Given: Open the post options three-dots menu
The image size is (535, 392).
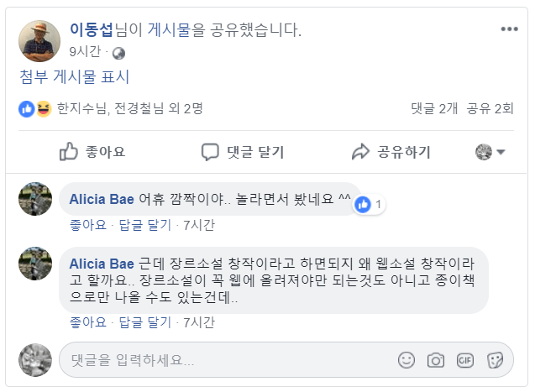Looking at the screenshot, I should point(509,29).
